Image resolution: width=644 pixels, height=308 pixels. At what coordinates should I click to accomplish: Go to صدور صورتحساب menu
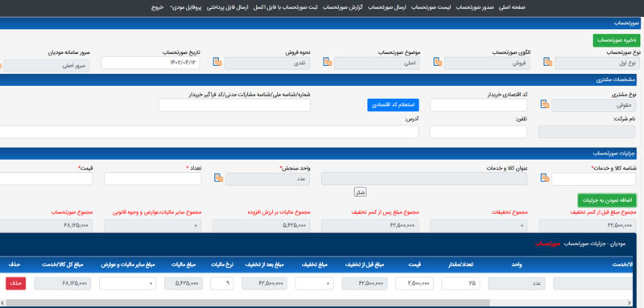point(476,8)
